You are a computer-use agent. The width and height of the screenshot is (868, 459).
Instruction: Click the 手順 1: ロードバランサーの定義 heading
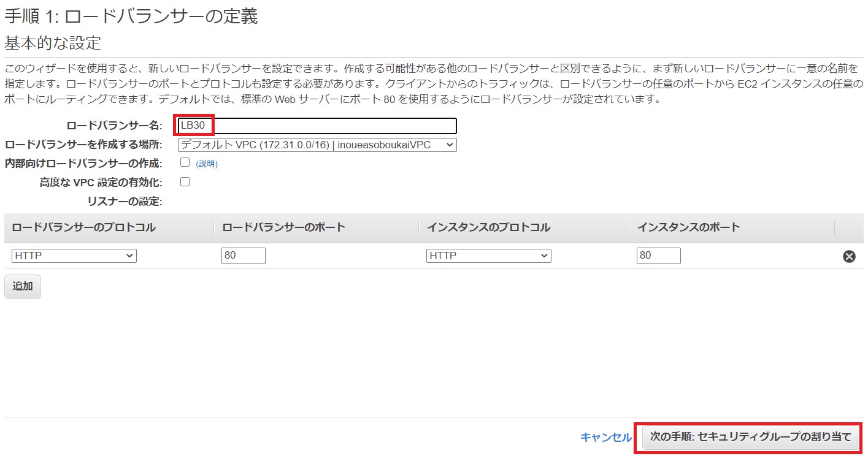(x=131, y=17)
